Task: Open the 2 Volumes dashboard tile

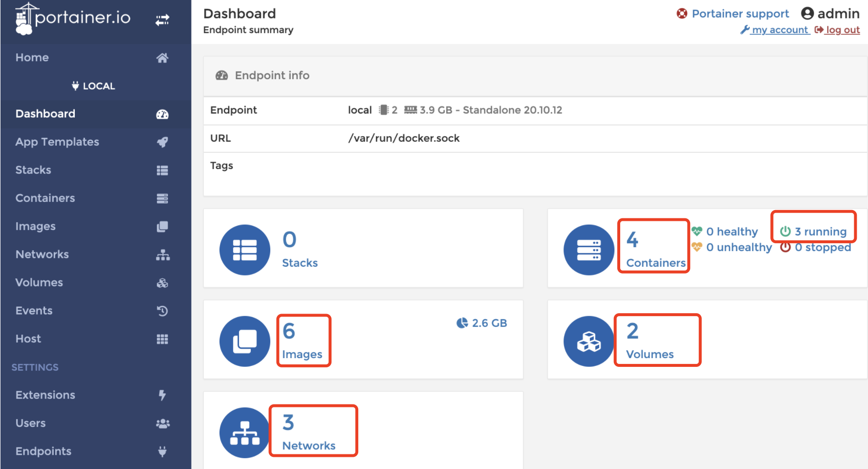Action: coord(707,340)
